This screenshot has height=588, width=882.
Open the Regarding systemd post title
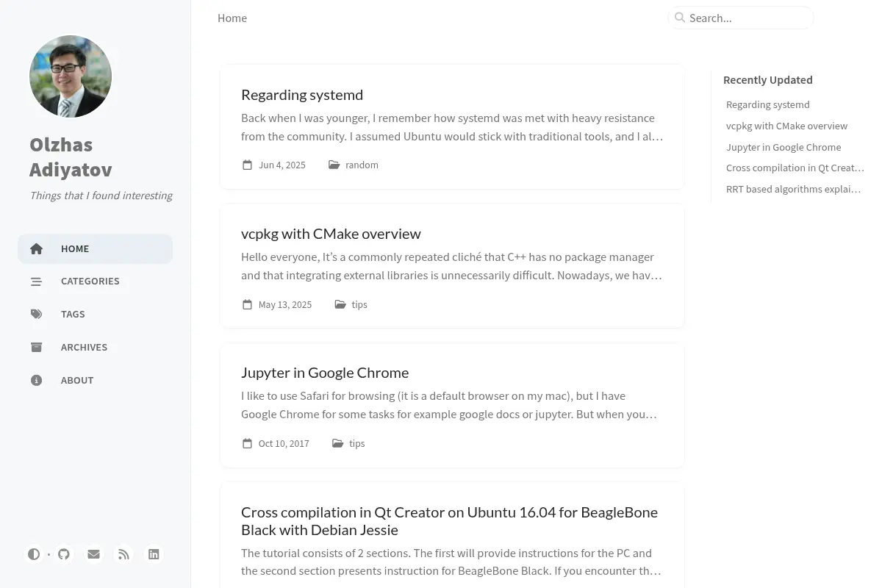[x=302, y=95]
